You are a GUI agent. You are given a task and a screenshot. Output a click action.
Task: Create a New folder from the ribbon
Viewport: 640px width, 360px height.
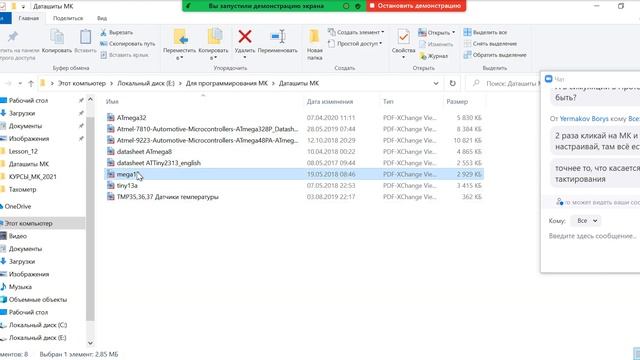315,44
